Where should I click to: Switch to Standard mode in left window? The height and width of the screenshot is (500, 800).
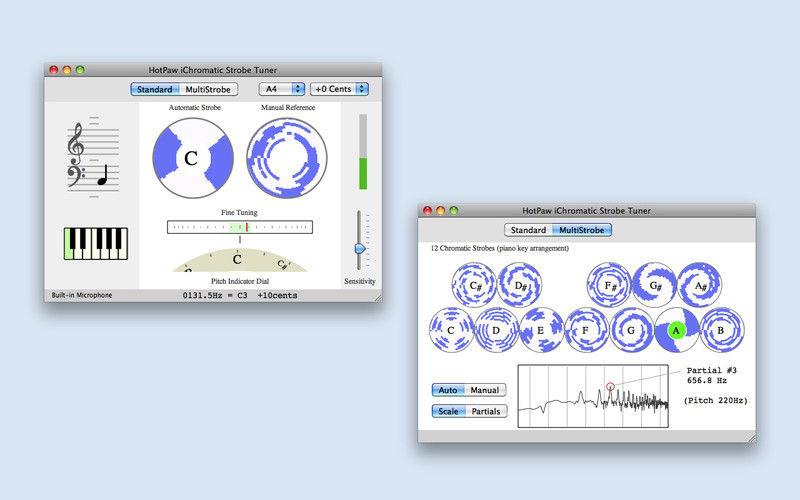[x=155, y=89]
